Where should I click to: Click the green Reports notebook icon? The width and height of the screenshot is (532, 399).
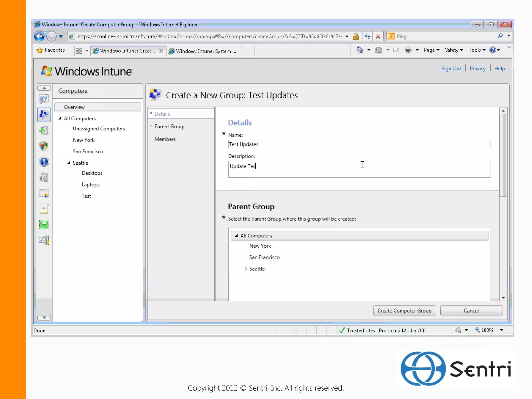point(44,224)
